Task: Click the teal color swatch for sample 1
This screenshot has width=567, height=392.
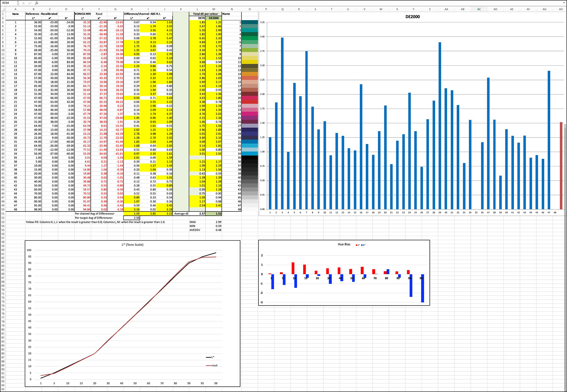Action: (250, 22)
